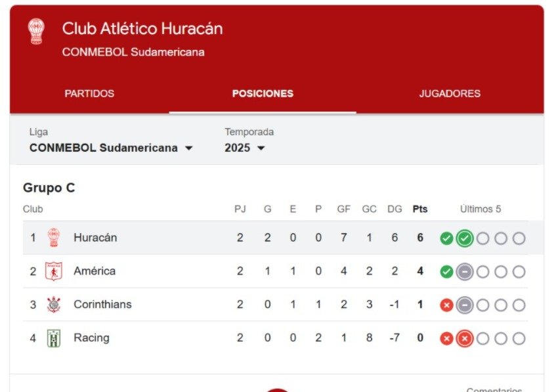Viewport: 558px width, 392px height.
Task: Switch to the PARTIDOS tab
Action: [x=89, y=94]
